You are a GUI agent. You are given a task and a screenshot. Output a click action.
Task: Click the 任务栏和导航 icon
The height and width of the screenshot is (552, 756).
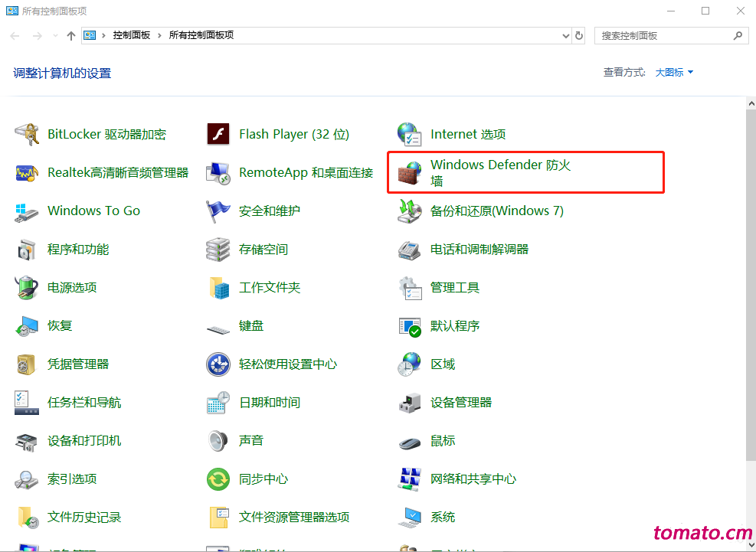(x=27, y=403)
